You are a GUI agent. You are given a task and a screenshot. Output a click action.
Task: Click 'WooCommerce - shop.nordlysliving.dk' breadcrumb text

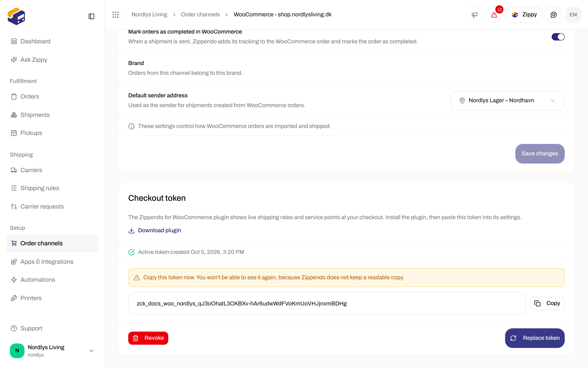click(x=283, y=15)
